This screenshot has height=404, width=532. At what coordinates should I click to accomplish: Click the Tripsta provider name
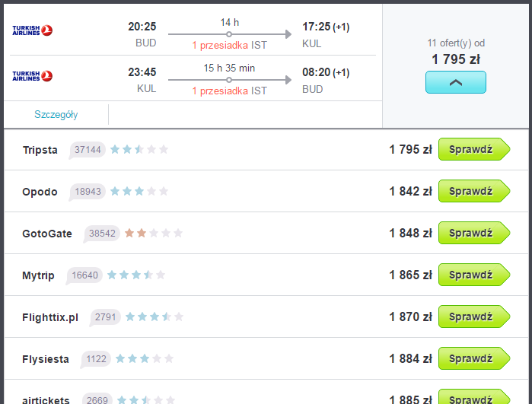tap(40, 150)
